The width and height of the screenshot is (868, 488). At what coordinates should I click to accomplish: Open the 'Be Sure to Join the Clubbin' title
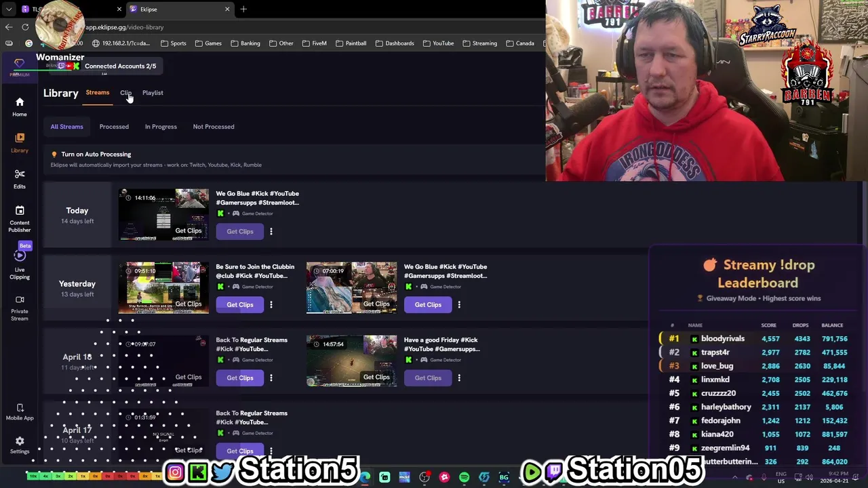[x=255, y=271]
